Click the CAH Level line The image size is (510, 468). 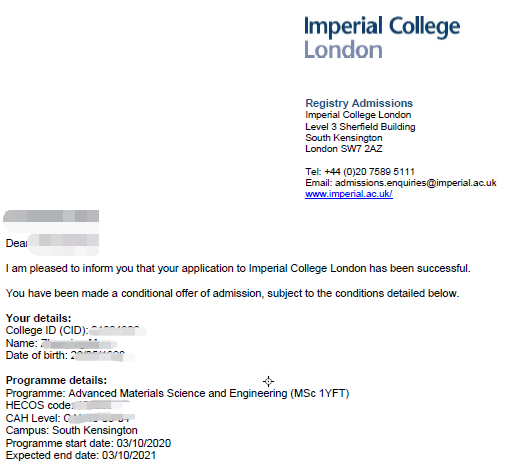(70, 418)
